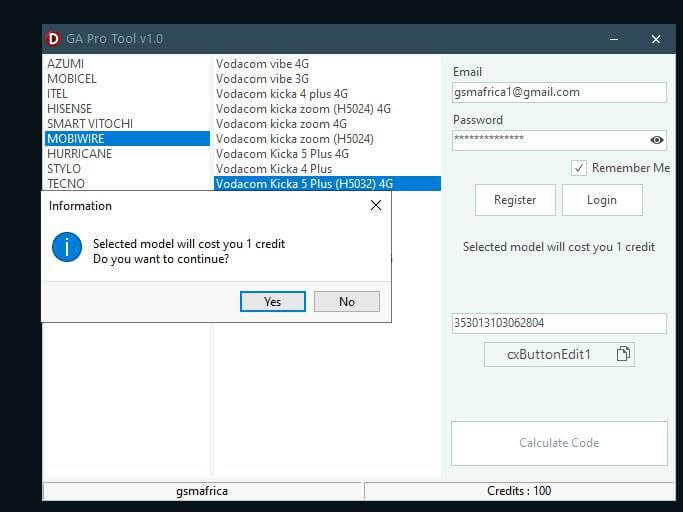This screenshot has width=683, height=512.
Task: Close the Information dialog with X
Action: (x=376, y=205)
